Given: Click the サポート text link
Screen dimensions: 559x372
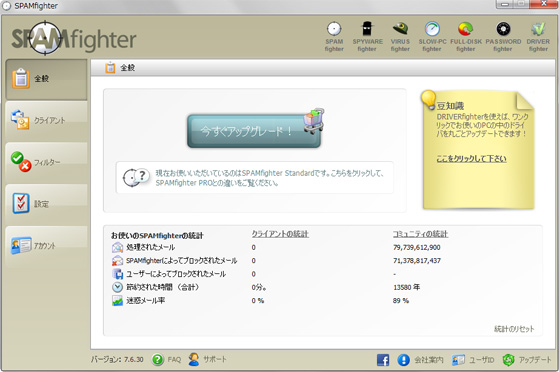Looking at the screenshot, I should pyautogui.click(x=215, y=360).
